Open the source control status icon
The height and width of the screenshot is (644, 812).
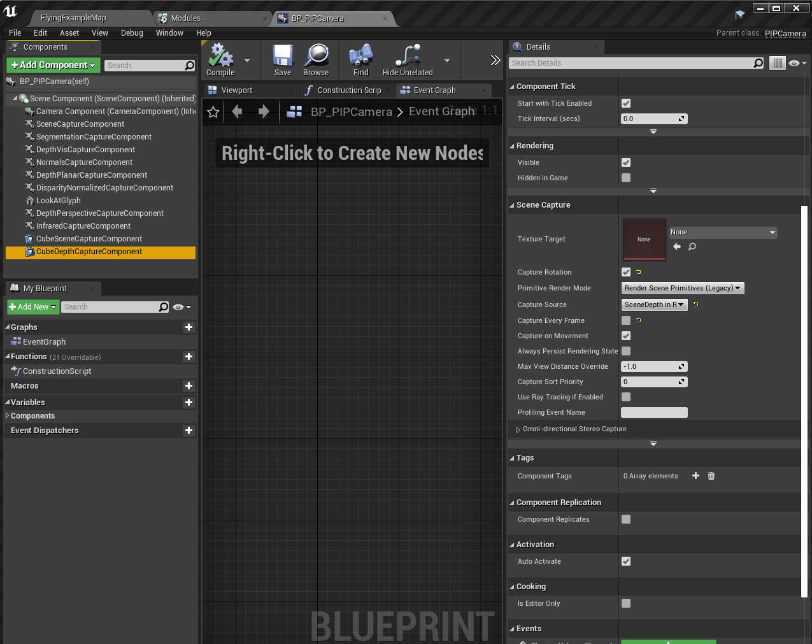(x=739, y=15)
